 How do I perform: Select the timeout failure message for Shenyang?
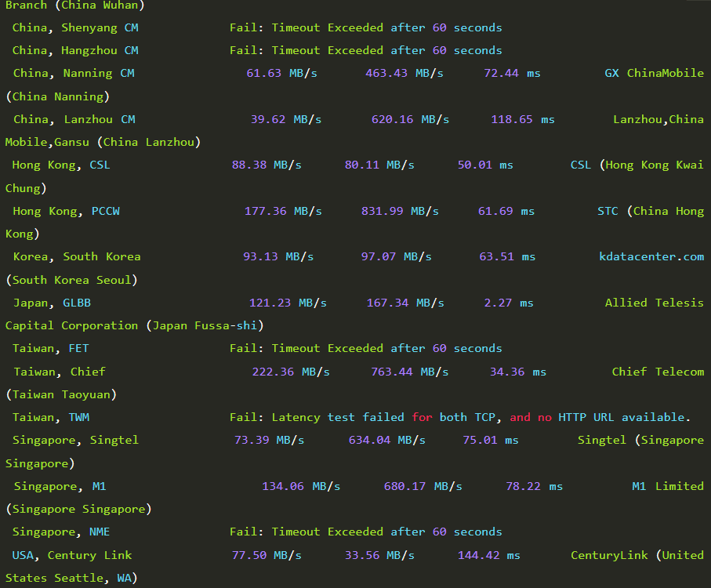click(365, 28)
